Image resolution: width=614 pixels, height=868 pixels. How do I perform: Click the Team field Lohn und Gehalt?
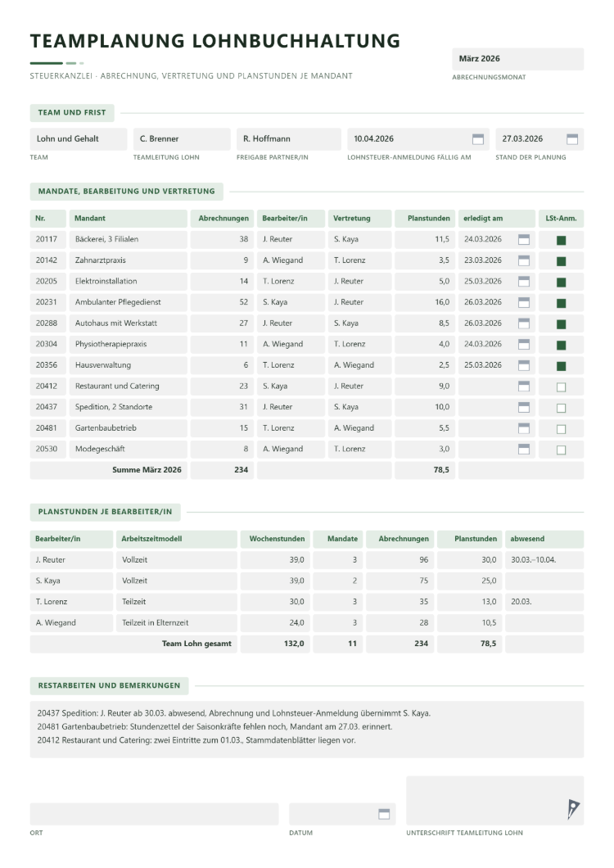79,139
